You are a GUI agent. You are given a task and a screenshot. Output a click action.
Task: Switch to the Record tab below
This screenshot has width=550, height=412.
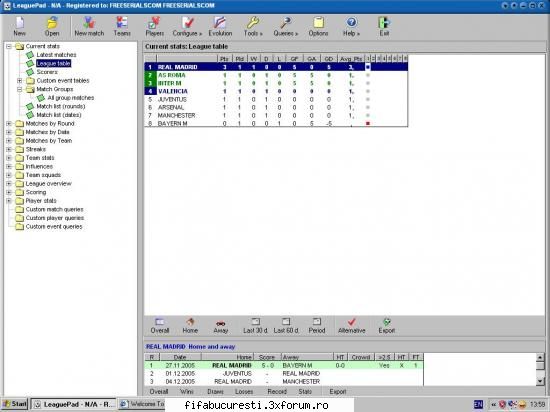tap(277, 392)
